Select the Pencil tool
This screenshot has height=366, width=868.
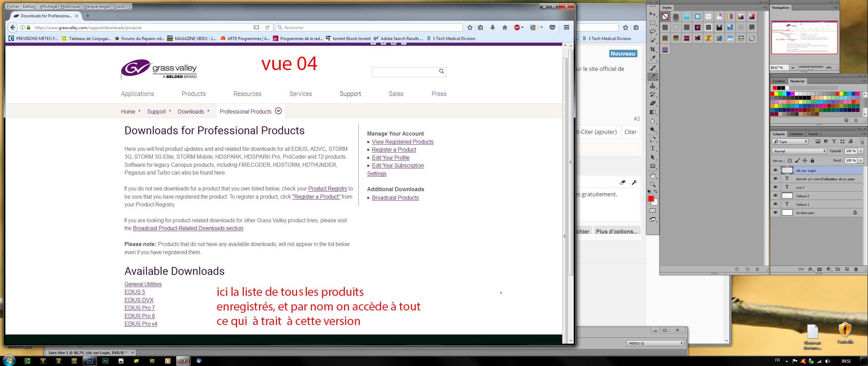[x=653, y=77]
